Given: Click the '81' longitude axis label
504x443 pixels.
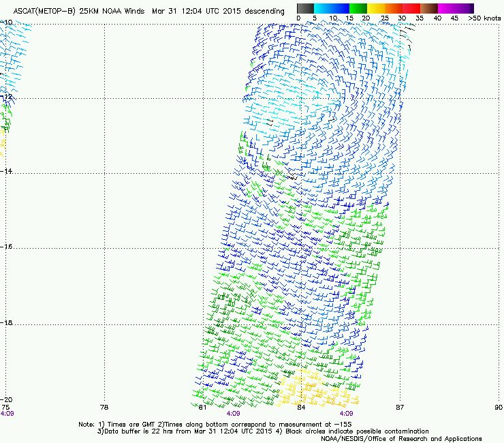Looking at the screenshot, I should click(202, 408).
